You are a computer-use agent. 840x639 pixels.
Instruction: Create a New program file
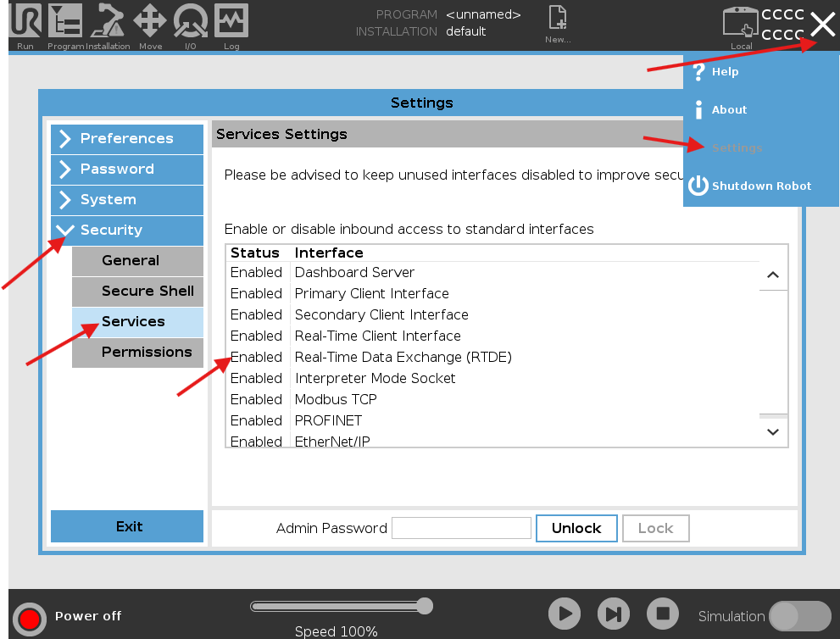pyautogui.click(x=558, y=24)
